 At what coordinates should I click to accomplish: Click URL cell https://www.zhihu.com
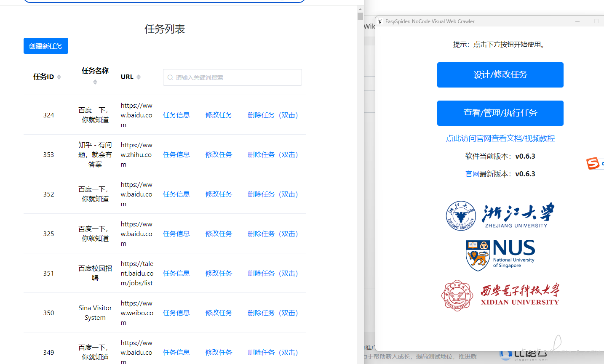(136, 154)
